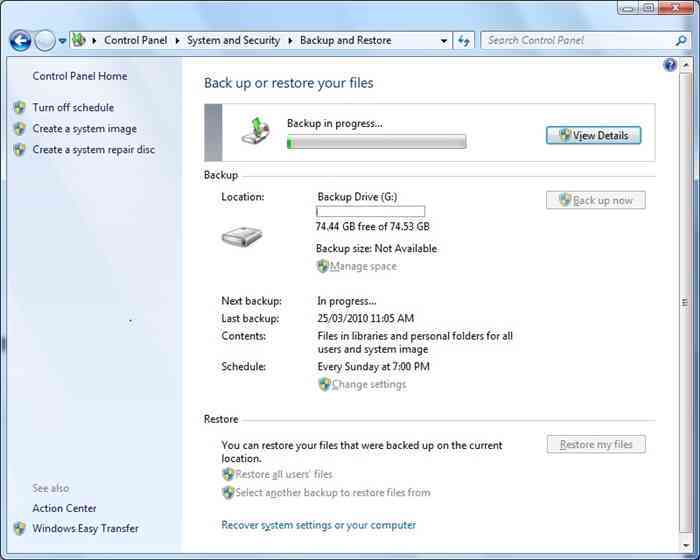Click the Every Sunday at 7:00 PM schedule text
This screenshot has height=560, width=700.
(x=373, y=367)
